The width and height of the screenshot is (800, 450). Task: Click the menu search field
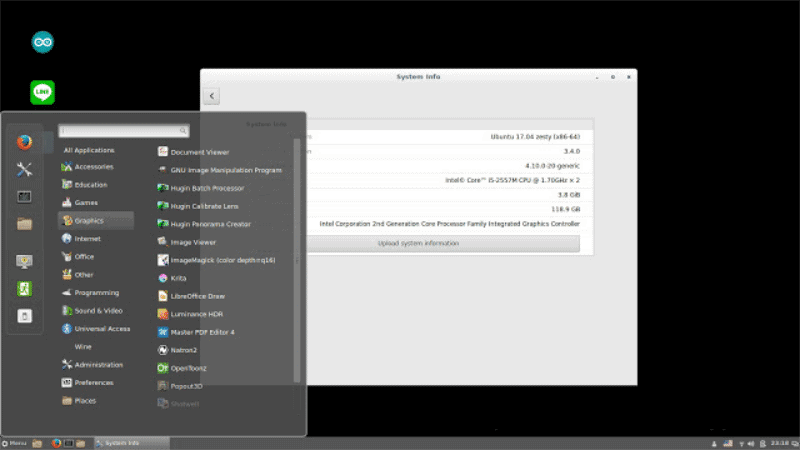coord(123,131)
